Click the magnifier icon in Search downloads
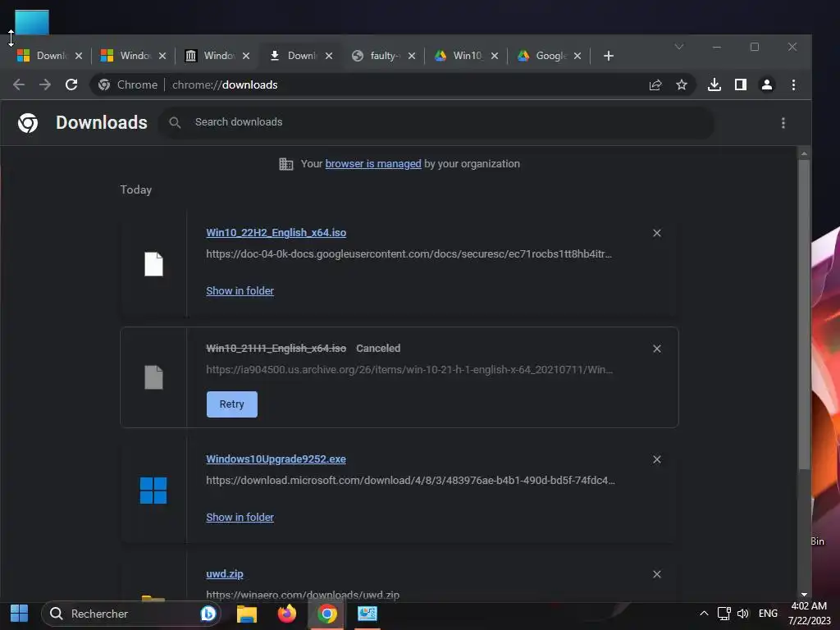Viewport: 840px width, 630px height. 175,123
